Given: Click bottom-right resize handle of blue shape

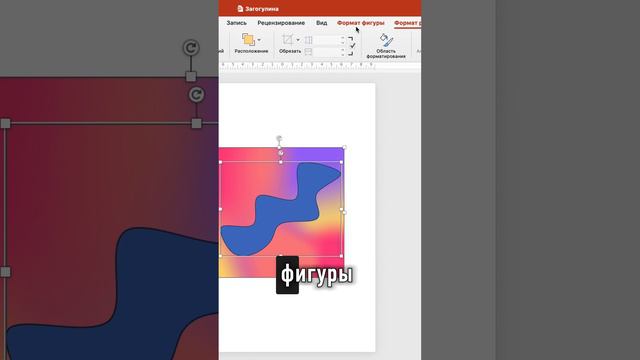Looking at the screenshot, I should pyautogui.click(x=341, y=256).
